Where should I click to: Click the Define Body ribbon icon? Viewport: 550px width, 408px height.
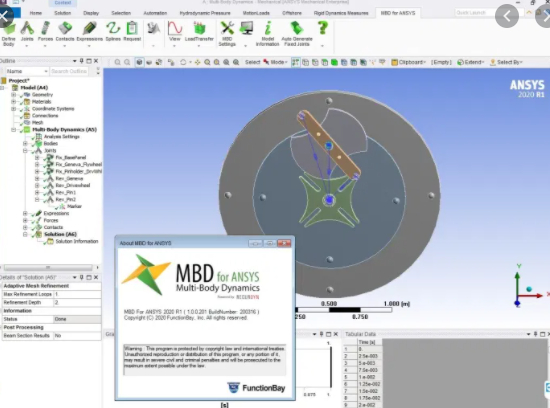pyautogui.click(x=9, y=29)
